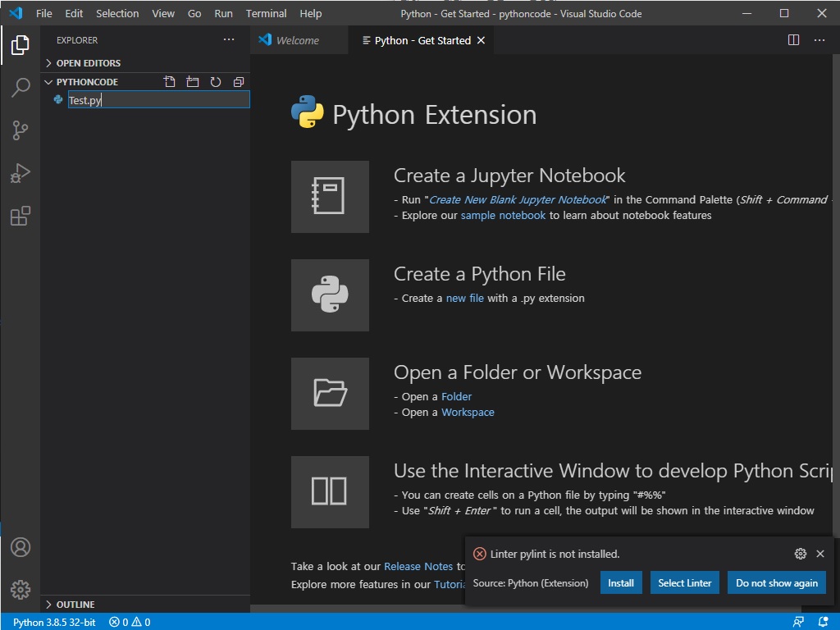Switch to the Welcome tab
This screenshot has width=840, height=630.
pyautogui.click(x=299, y=40)
